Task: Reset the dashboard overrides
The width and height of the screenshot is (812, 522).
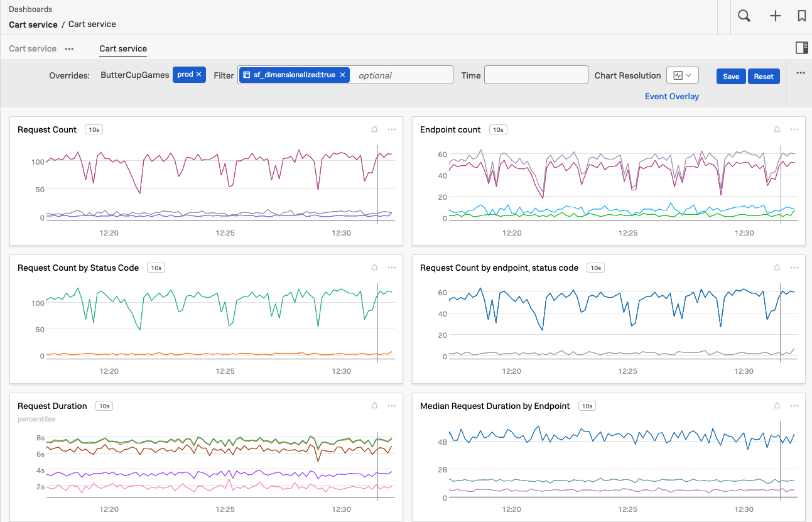Action: tap(764, 76)
